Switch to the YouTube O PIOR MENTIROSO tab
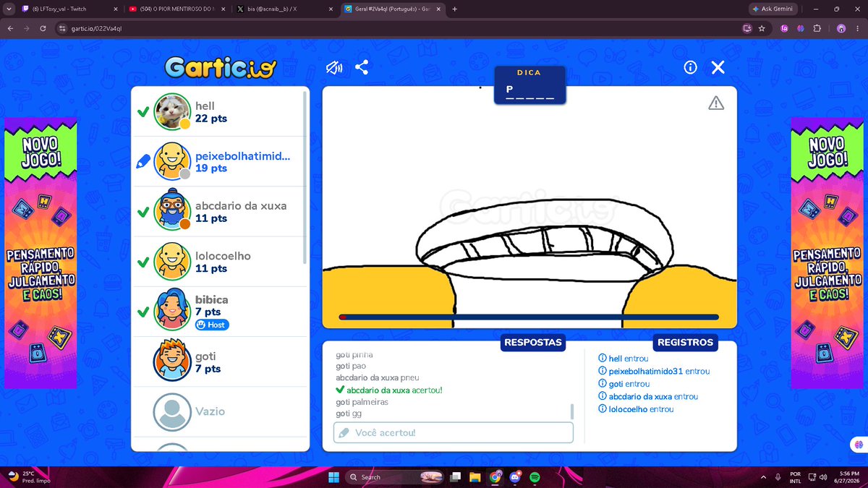 coord(177,9)
